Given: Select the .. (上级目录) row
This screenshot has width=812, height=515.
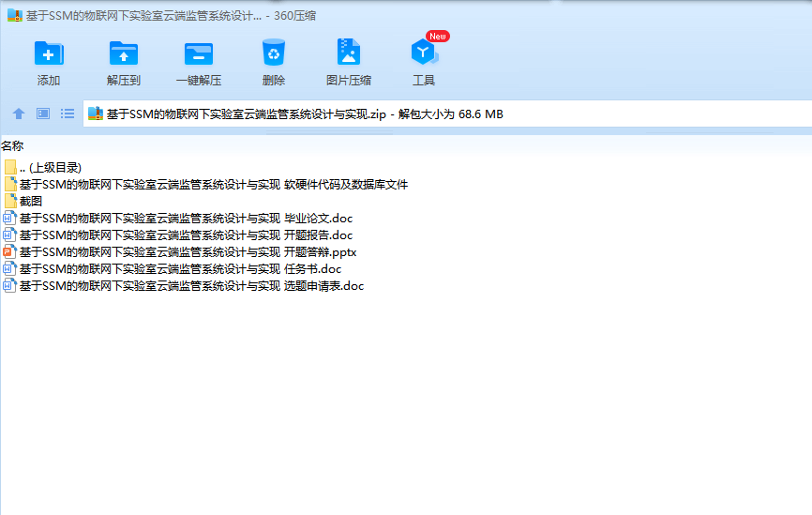Looking at the screenshot, I should coord(42,167).
